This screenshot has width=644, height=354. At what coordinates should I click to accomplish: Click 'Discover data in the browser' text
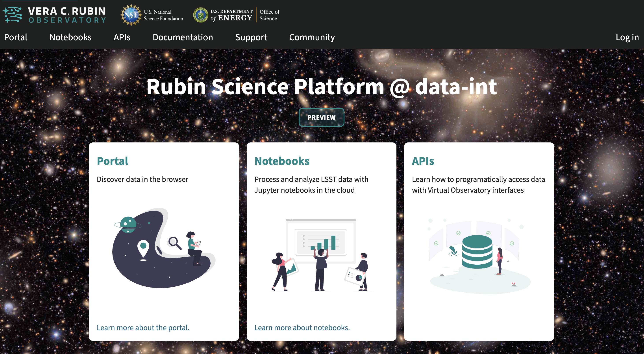(x=142, y=179)
